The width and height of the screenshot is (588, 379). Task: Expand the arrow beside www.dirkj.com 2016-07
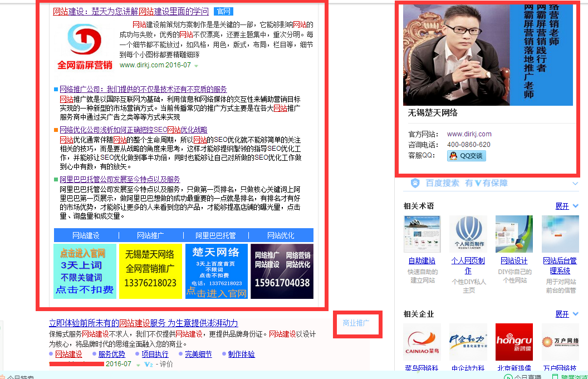point(196,66)
